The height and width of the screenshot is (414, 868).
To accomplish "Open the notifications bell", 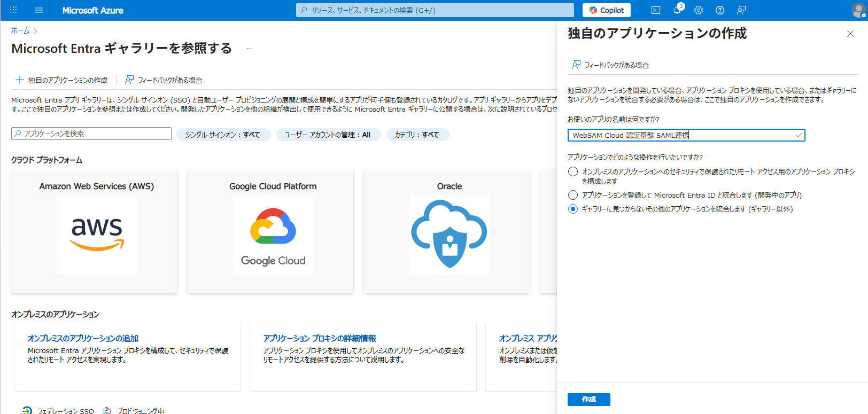I will click(x=677, y=10).
